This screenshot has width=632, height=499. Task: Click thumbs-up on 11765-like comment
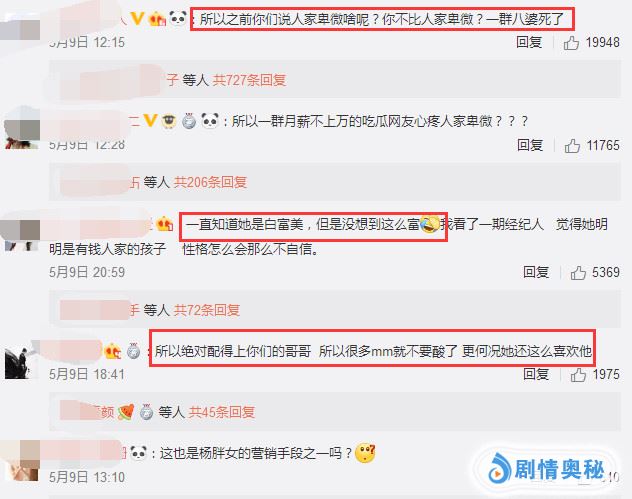click(572, 146)
